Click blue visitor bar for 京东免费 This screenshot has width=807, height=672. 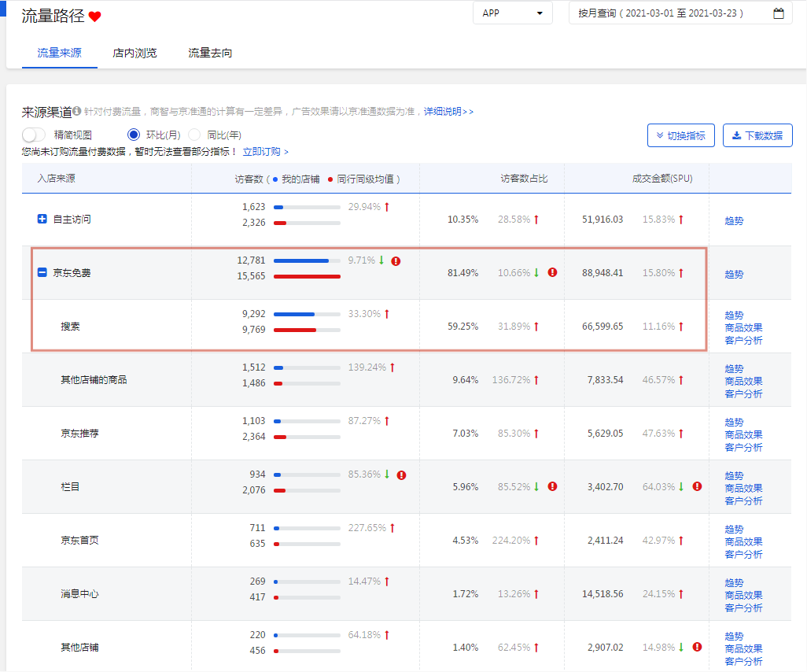[301, 261]
